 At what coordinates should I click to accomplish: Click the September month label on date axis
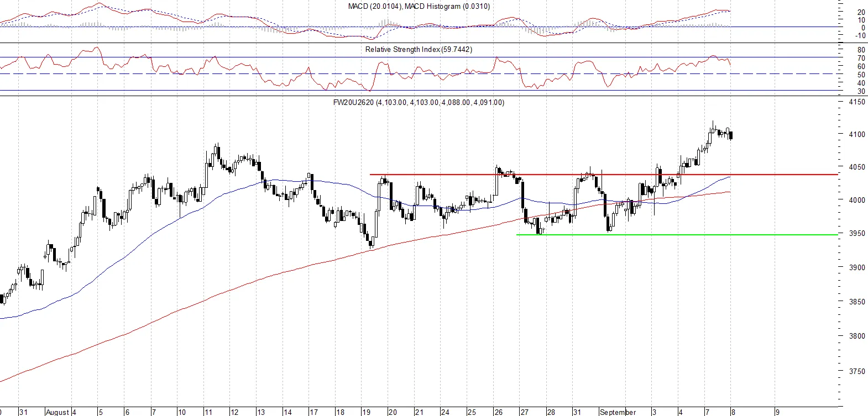point(618,412)
